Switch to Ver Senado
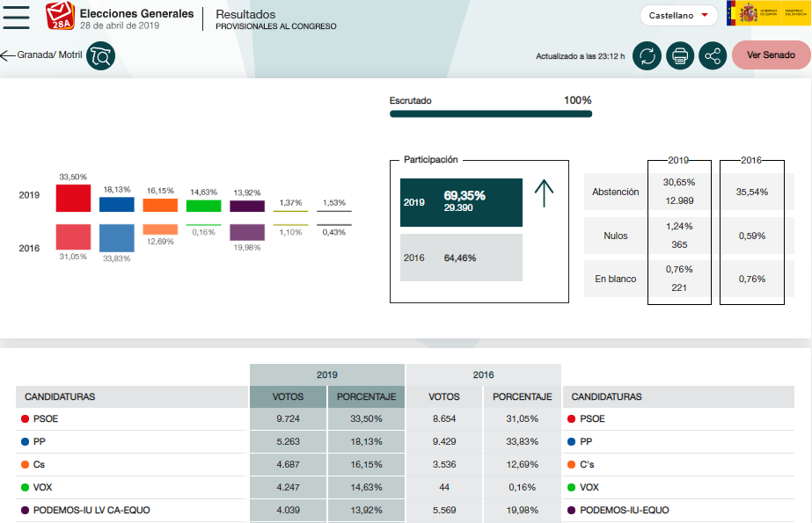This screenshot has height=523, width=812. click(771, 55)
